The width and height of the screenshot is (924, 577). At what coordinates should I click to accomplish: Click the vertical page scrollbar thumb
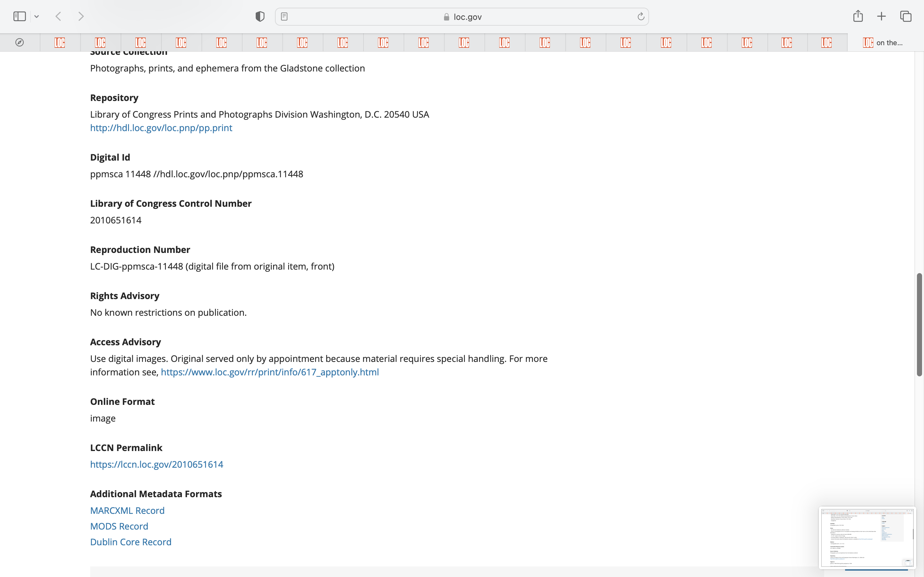pos(919,324)
